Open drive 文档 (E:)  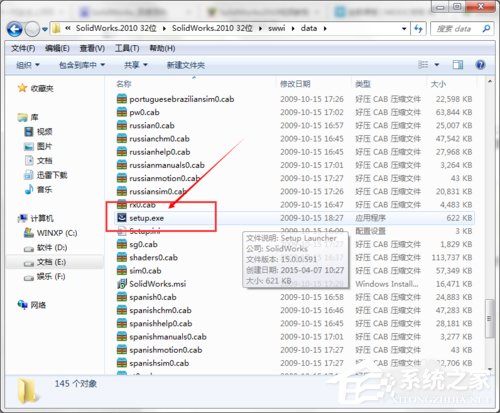click(45, 262)
